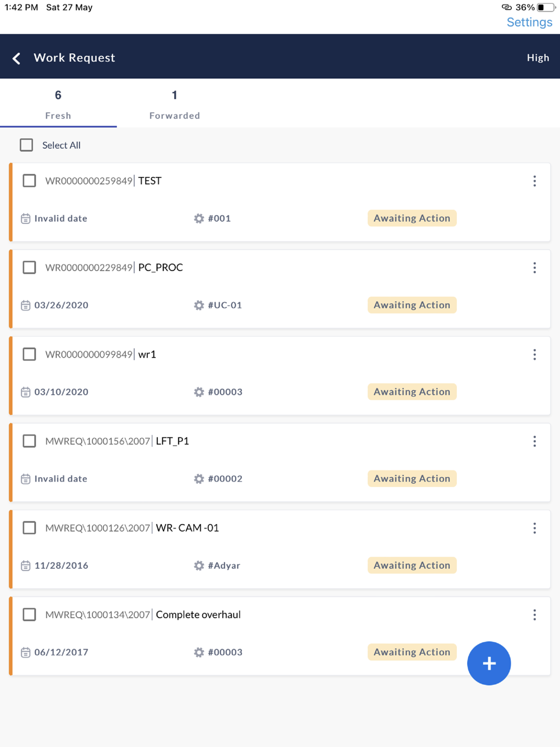Tick the checkbox for WR0000000259849 TEST

[x=29, y=181]
